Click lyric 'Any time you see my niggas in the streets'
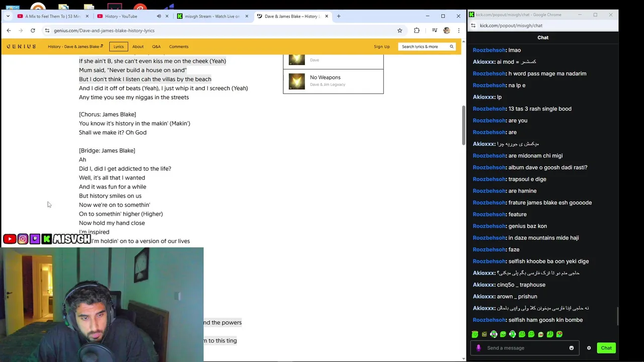This screenshot has width=644, height=362. click(x=134, y=97)
